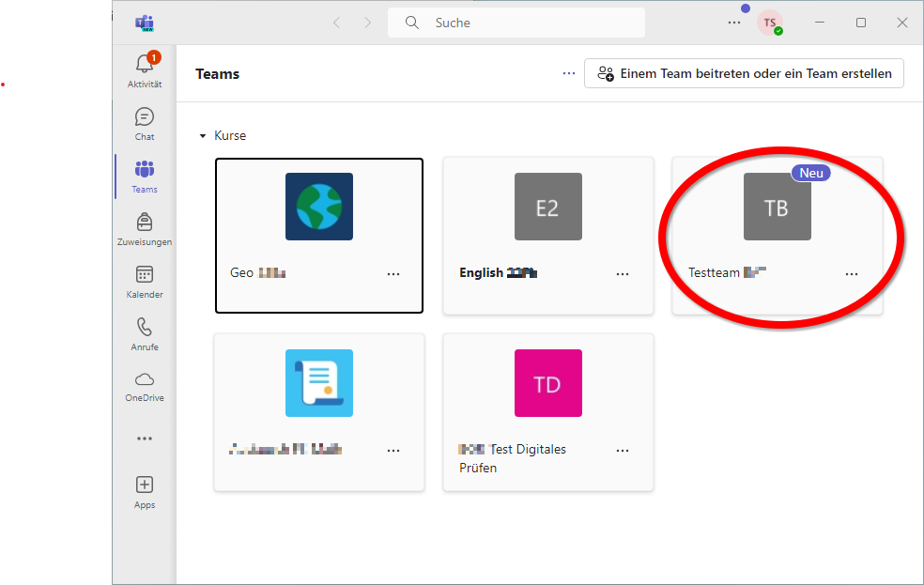This screenshot has width=924, height=585.
Task: Open more options for the English team
Action: tap(623, 273)
